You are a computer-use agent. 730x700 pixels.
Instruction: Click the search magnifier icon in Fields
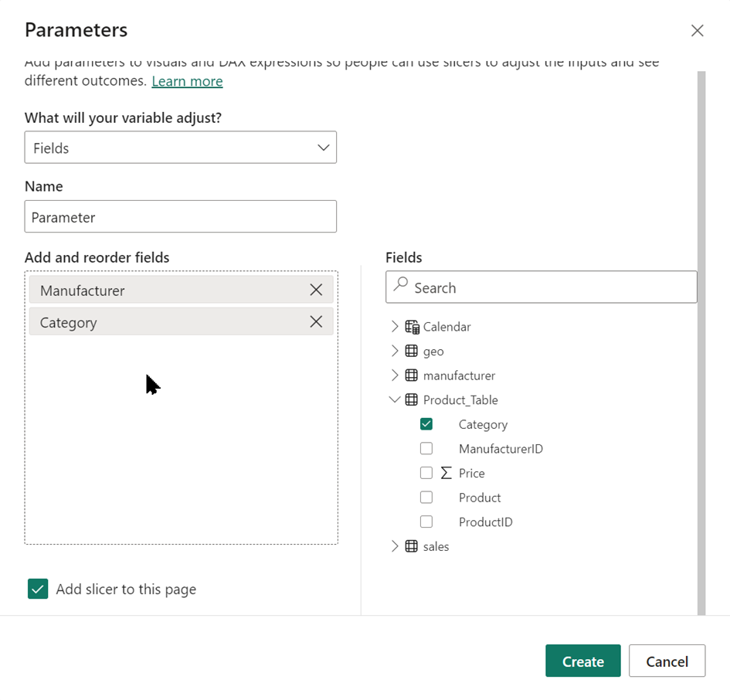point(400,285)
